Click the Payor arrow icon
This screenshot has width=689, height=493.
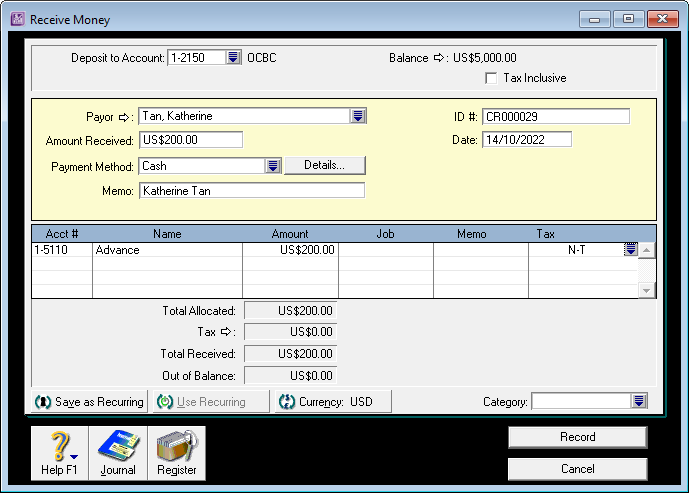coord(125,117)
